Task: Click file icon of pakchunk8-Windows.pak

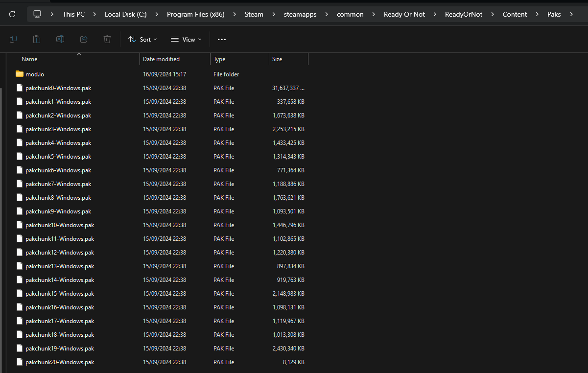Action: pos(20,197)
